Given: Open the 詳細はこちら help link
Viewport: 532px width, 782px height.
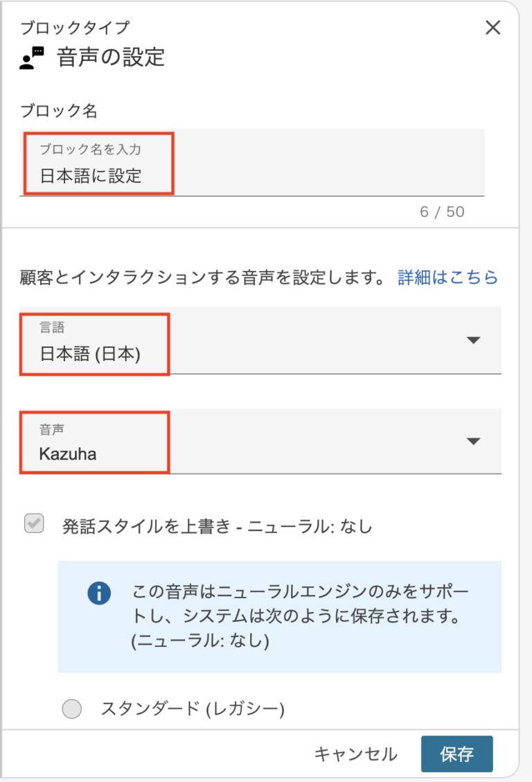Looking at the screenshot, I should 447,277.
